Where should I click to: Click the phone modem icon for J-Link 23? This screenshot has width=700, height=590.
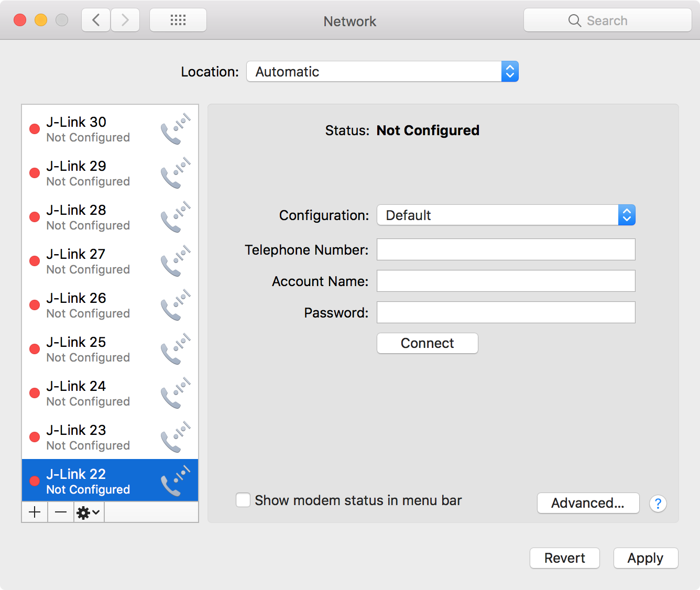click(x=176, y=437)
